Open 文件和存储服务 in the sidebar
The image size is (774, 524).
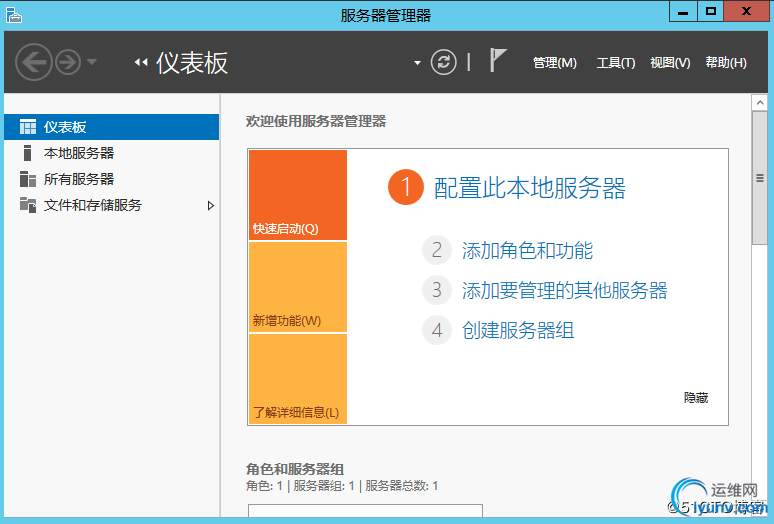tap(93, 205)
